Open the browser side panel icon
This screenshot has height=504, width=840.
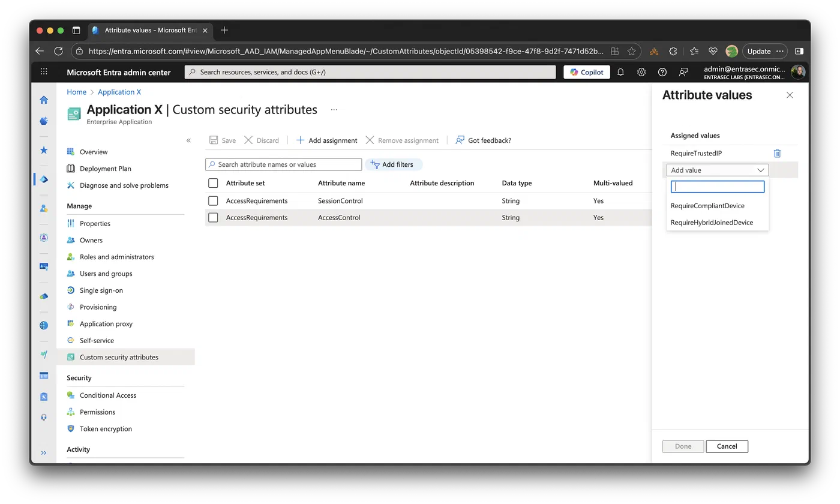point(799,52)
